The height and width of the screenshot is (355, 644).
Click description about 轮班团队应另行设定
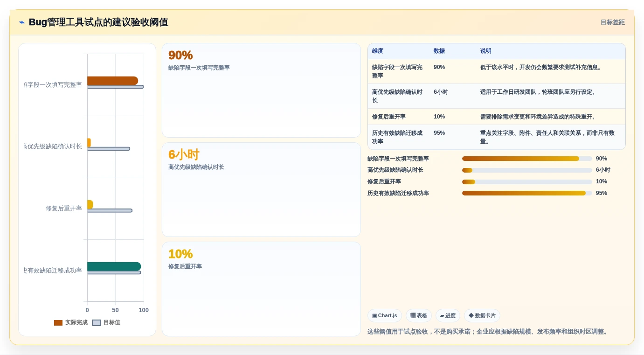tap(538, 92)
